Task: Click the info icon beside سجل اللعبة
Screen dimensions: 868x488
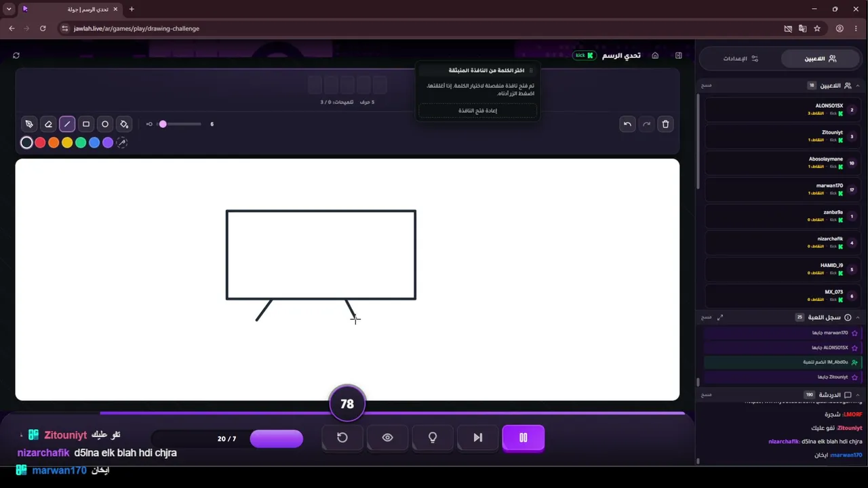Action: [848, 317]
